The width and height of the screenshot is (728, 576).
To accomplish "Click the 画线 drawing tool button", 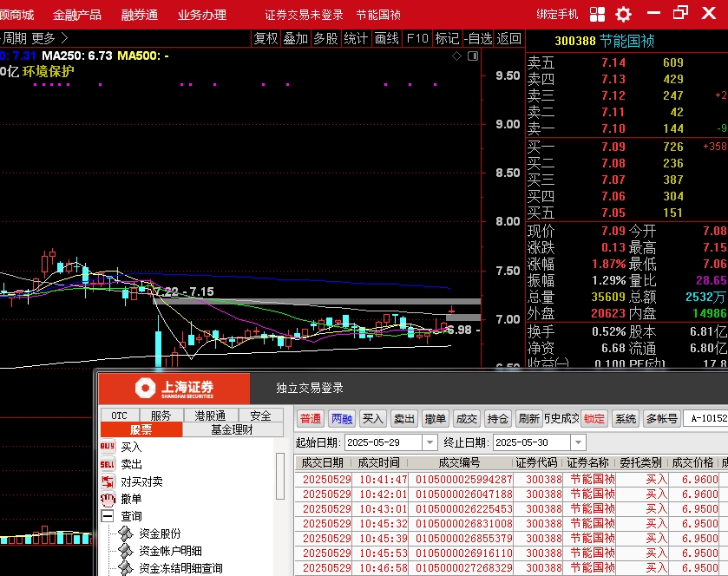I will (387, 38).
